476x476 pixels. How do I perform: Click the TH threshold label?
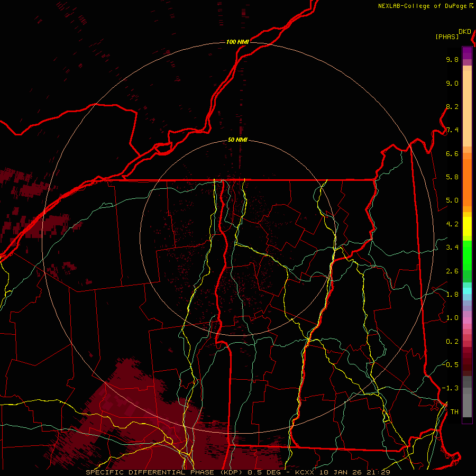(454, 411)
